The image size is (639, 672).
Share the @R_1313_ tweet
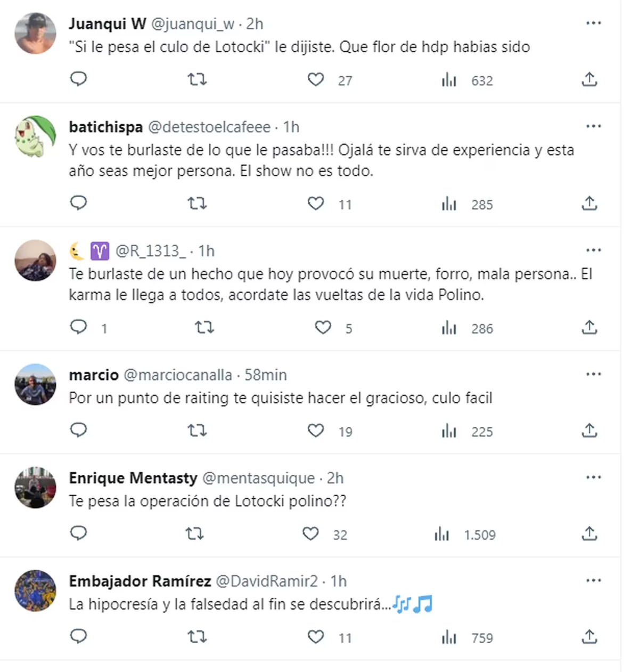[589, 327]
